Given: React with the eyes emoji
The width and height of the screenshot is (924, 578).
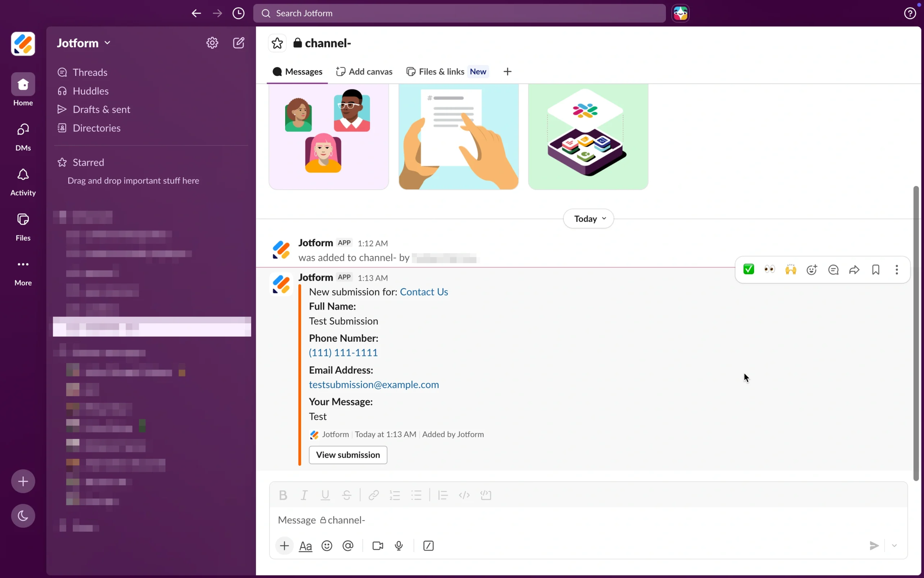Looking at the screenshot, I should pos(770,269).
